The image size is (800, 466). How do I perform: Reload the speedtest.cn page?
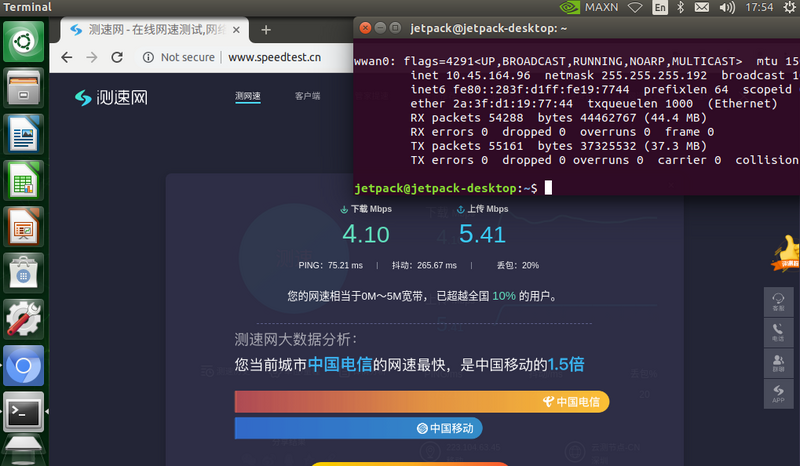coord(117,57)
